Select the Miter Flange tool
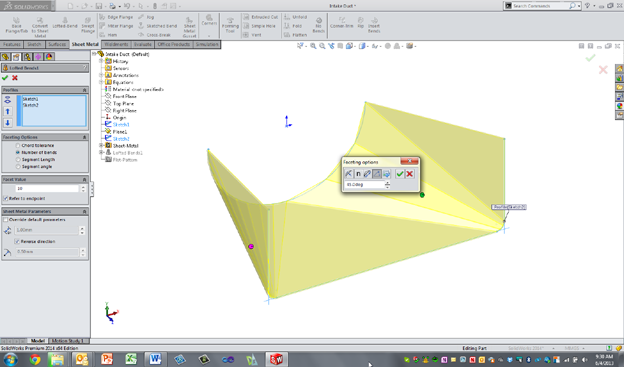The height and width of the screenshot is (367, 624). coord(116,26)
